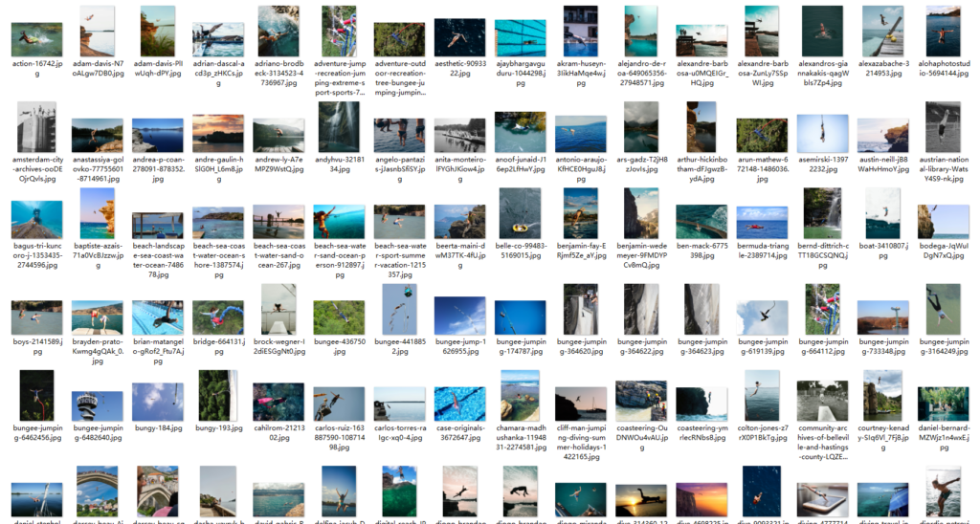Select bungee-jumping-619139.jpg thumbnail
Image resolution: width=980 pixels, height=524 pixels.
(x=763, y=317)
